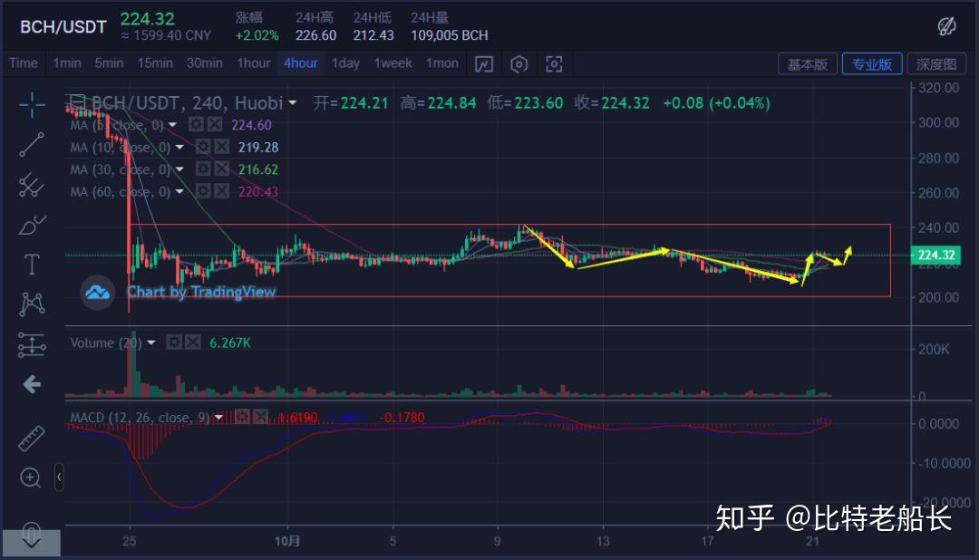
Task: Expand MA (60, close, 0) dropdown arrow
Action: coord(179,192)
